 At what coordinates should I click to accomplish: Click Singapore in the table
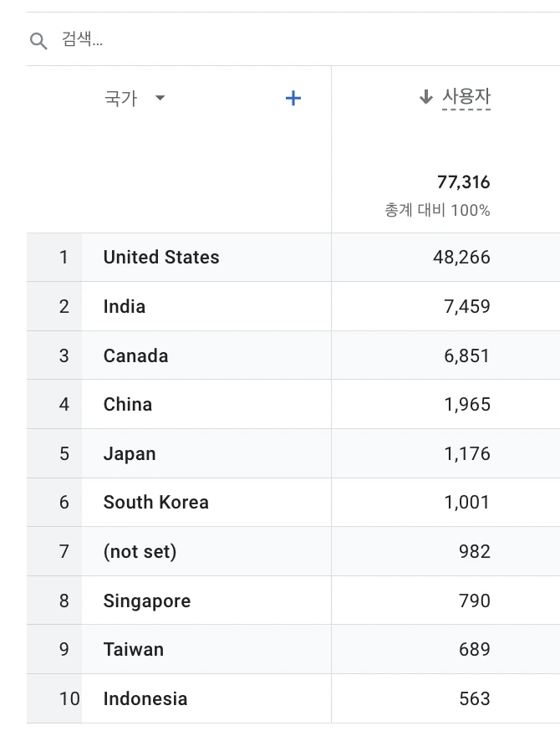point(147,601)
